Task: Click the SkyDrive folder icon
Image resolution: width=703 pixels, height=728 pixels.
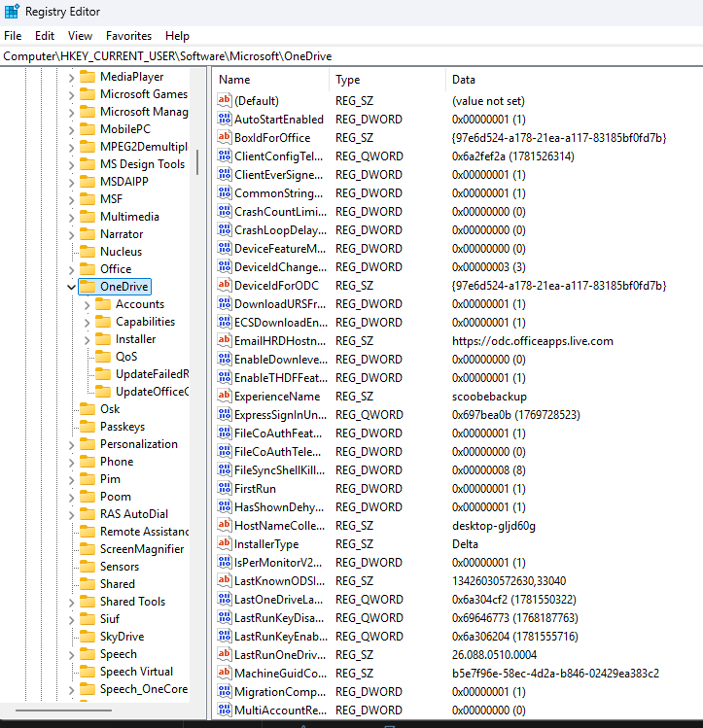Action: click(88, 636)
